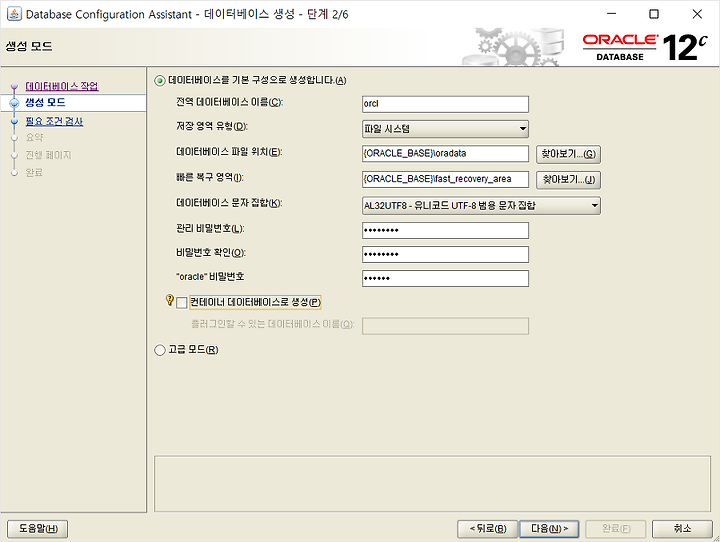Screen dimensions: 720x542
Task: Click the 생성 모드 page heading text
Action: click(28, 46)
